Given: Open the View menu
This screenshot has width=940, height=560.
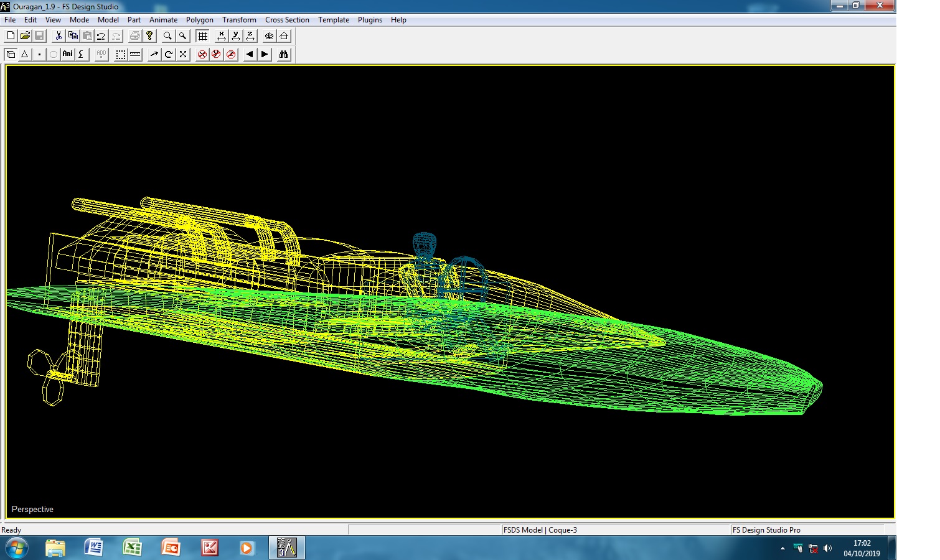Looking at the screenshot, I should [53, 20].
